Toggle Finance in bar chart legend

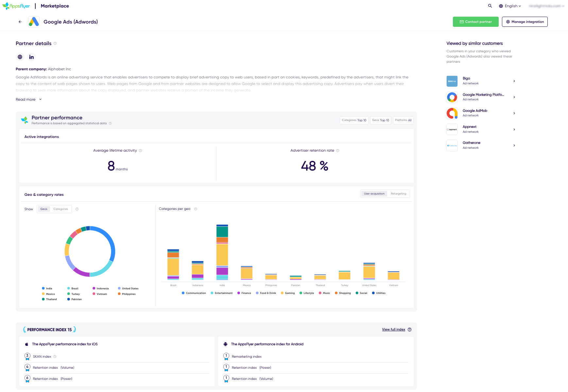click(x=244, y=293)
